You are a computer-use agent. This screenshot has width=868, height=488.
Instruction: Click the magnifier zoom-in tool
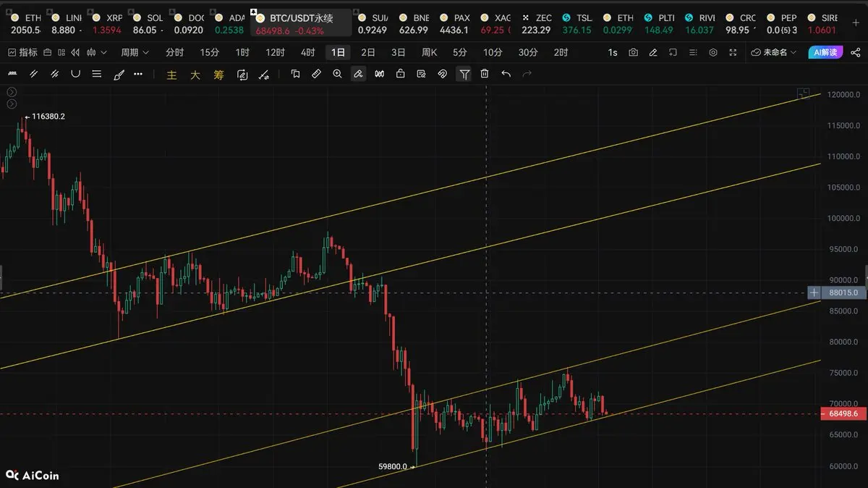[337, 74]
